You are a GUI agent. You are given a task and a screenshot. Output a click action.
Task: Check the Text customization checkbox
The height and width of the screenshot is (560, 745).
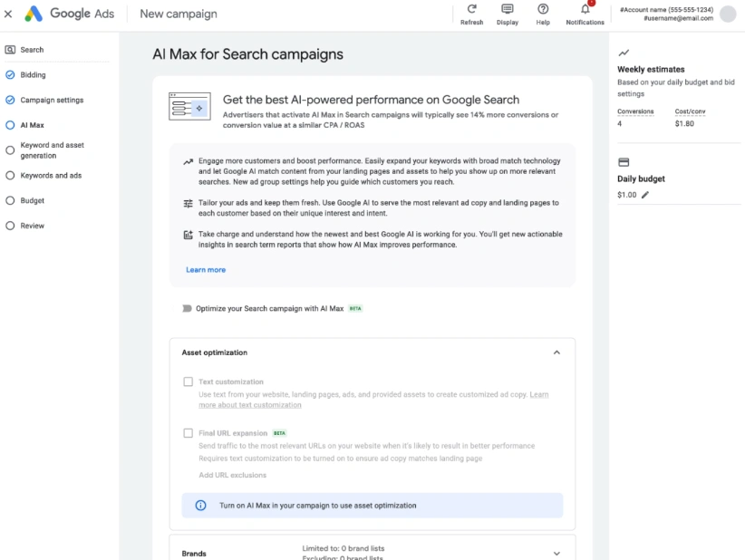tap(189, 381)
